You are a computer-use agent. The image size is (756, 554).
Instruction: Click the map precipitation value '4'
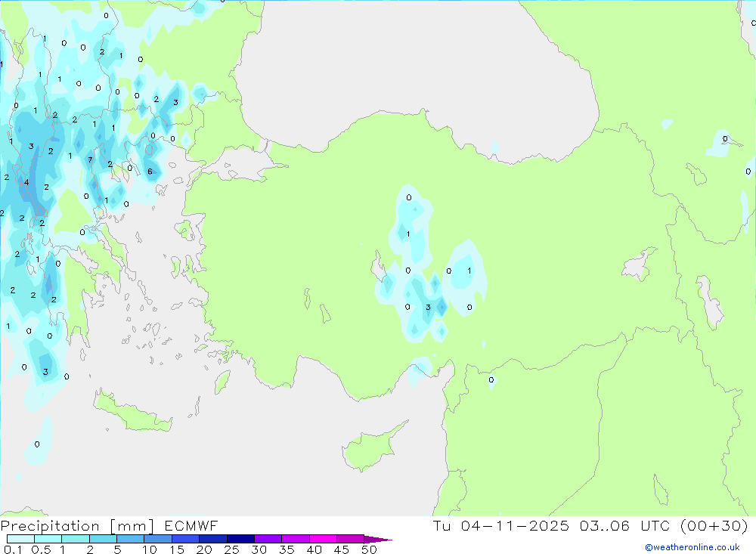coord(26,182)
